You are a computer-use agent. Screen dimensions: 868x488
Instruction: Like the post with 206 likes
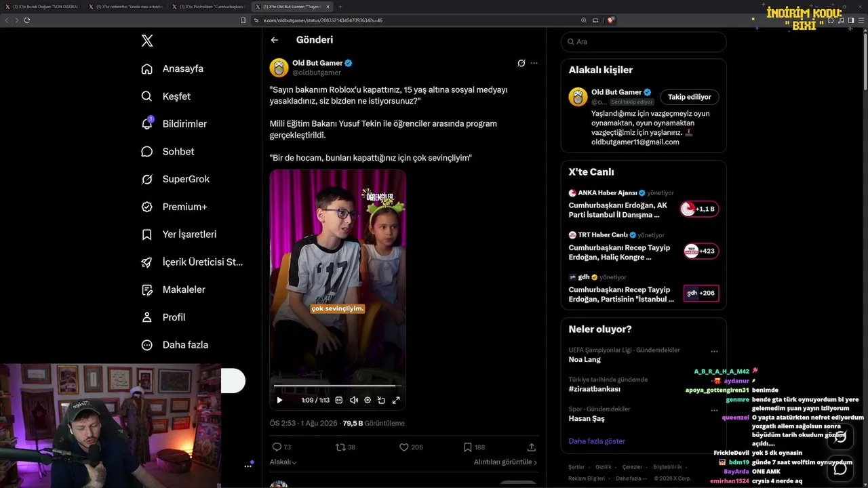tap(411, 447)
